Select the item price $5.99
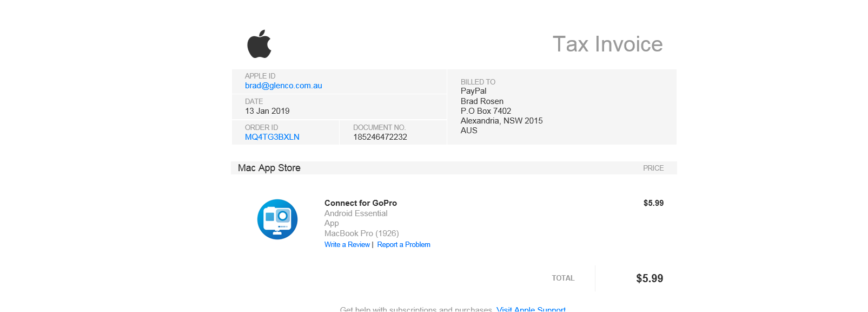 pos(653,203)
